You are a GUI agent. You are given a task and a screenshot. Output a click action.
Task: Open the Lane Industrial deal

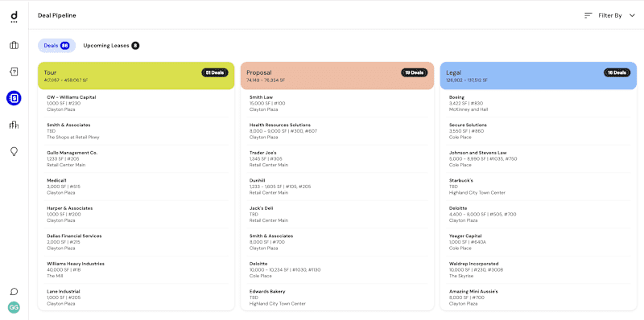pos(137,297)
